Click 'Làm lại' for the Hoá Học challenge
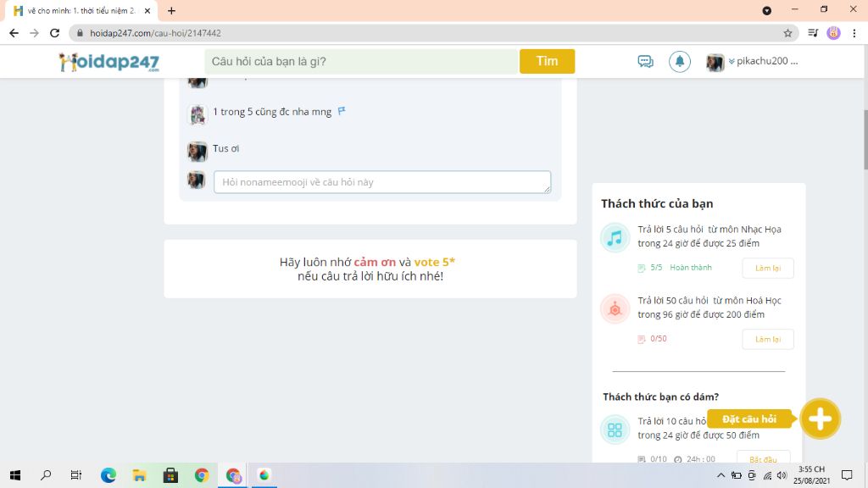868x488 pixels. click(768, 339)
